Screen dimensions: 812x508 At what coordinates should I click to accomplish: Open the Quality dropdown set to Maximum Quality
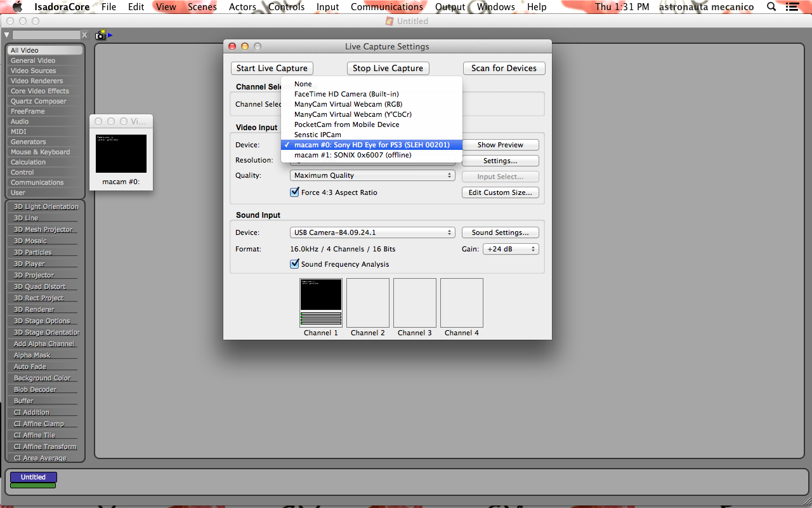pos(372,175)
